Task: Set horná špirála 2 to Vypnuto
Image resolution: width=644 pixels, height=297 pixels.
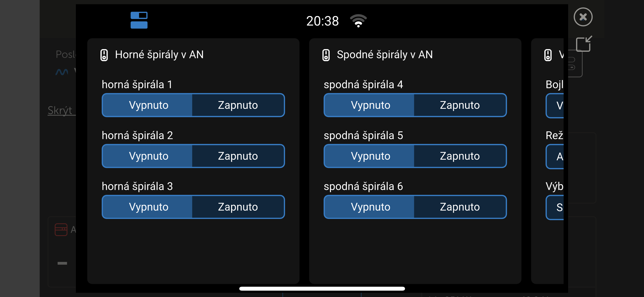Action: pyautogui.click(x=148, y=156)
